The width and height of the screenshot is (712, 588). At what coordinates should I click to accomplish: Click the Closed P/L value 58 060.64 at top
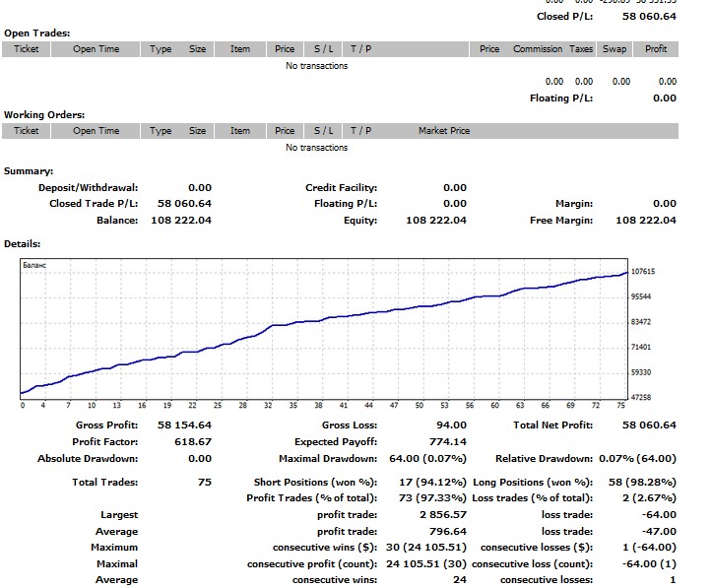pyautogui.click(x=649, y=17)
